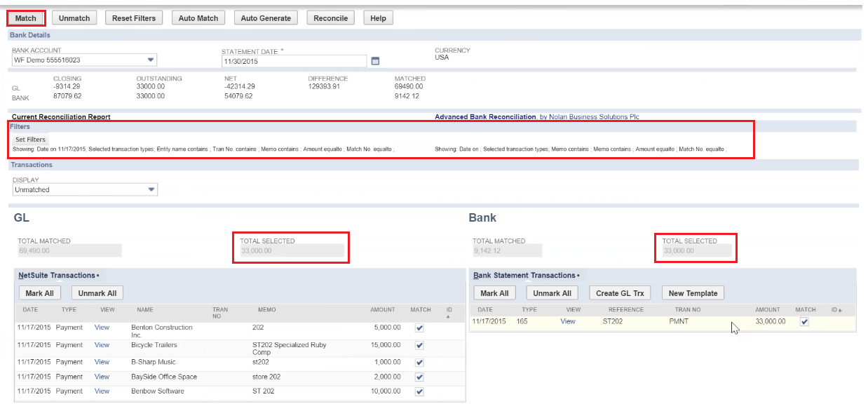Click the Reconcile button
The height and width of the screenshot is (404, 868).
tap(330, 18)
